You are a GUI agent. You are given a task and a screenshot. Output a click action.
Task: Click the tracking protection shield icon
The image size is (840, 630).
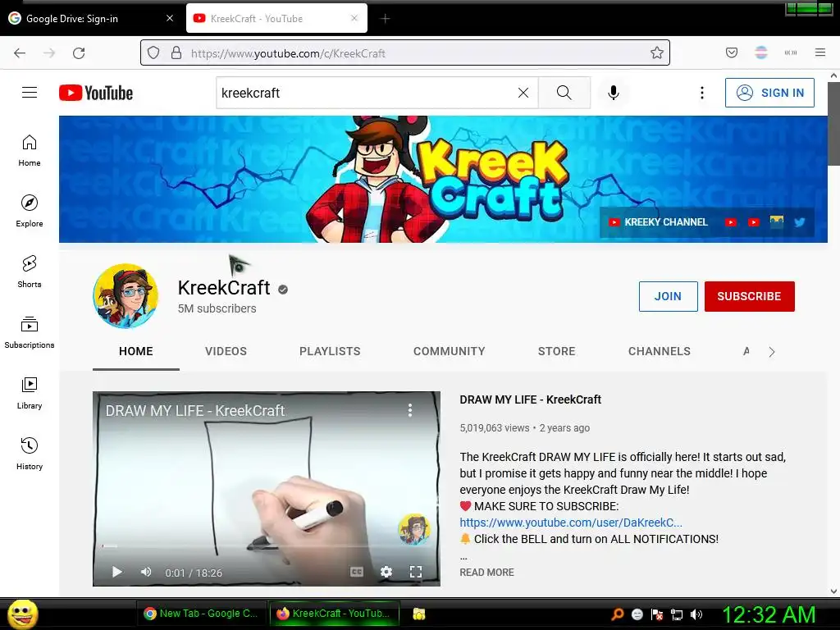tap(153, 53)
